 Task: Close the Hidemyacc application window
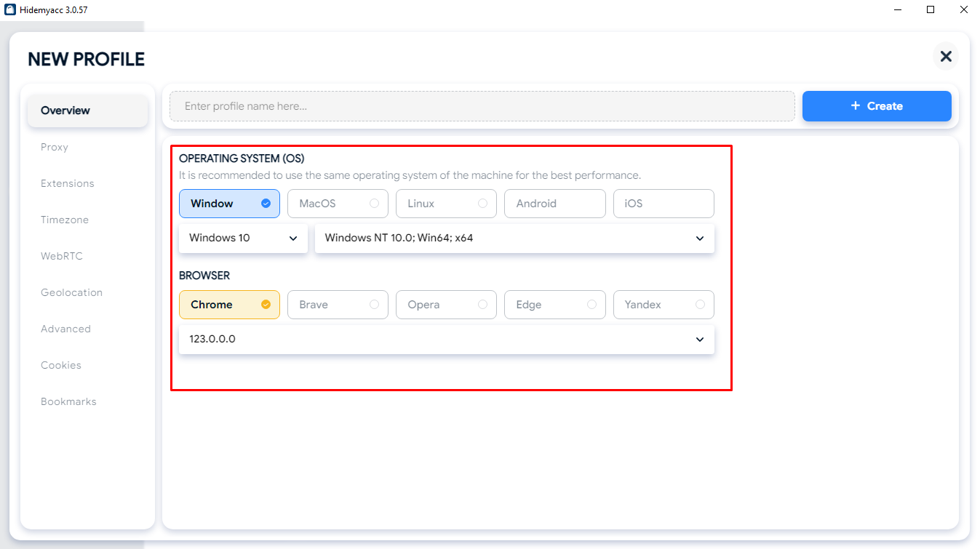tap(963, 10)
